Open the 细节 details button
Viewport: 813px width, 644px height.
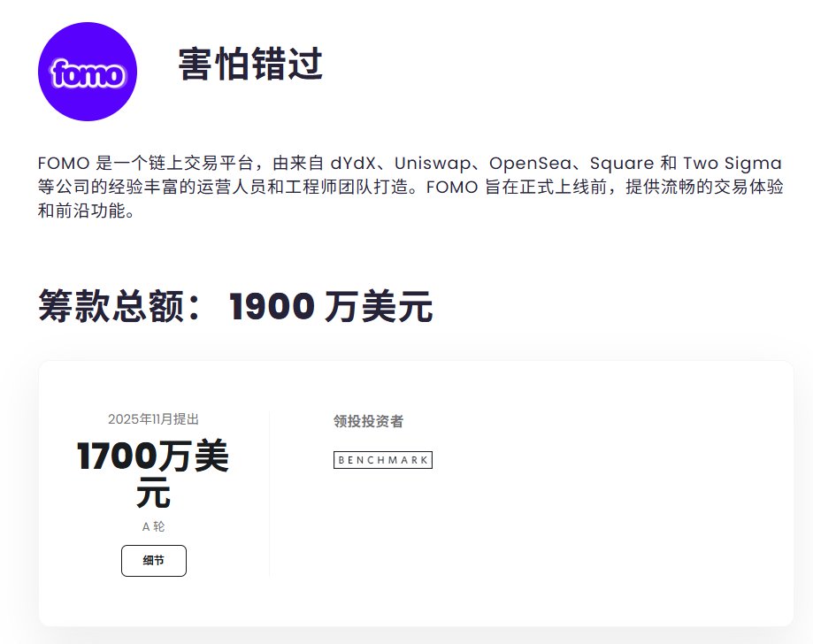coord(153,561)
